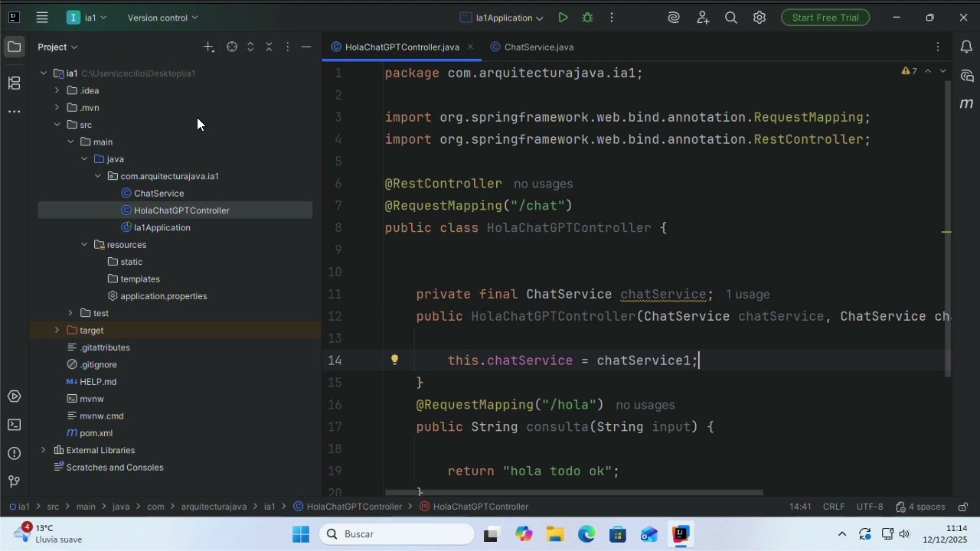Open Terminal tool window icon
The width and height of the screenshot is (980, 551).
pos(14,425)
